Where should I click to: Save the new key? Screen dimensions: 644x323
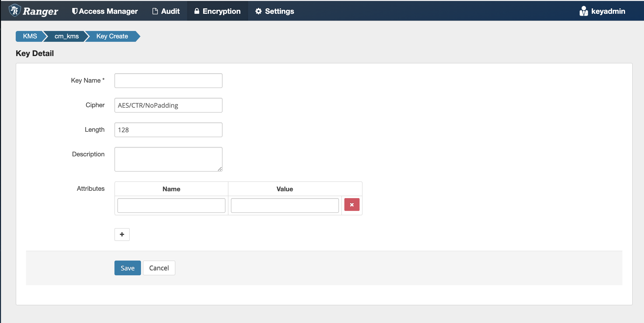click(x=127, y=268)
